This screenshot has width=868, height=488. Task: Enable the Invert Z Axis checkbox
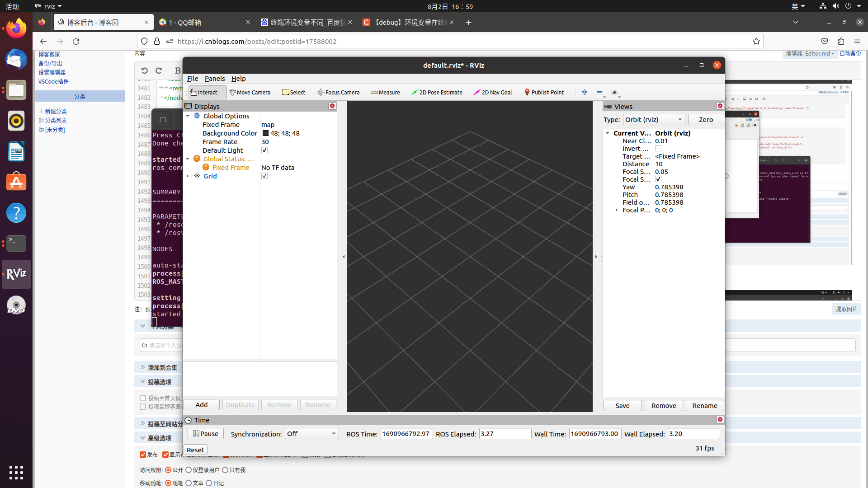tap(658, 149)
